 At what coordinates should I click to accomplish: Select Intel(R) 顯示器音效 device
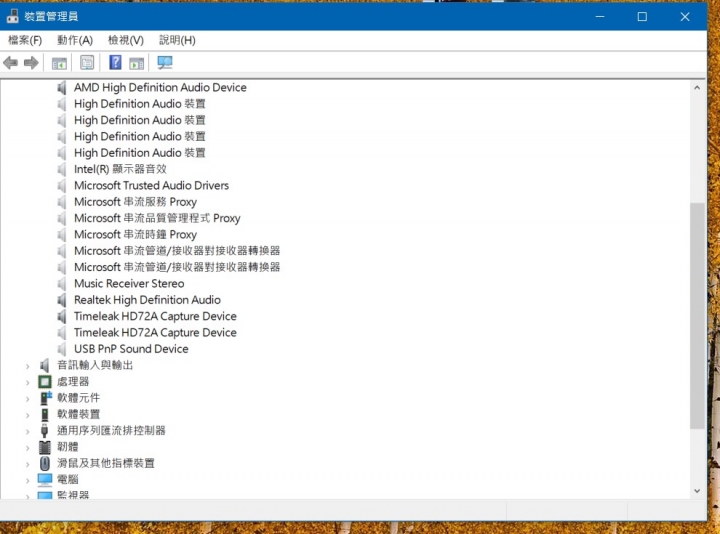point(120,169)
